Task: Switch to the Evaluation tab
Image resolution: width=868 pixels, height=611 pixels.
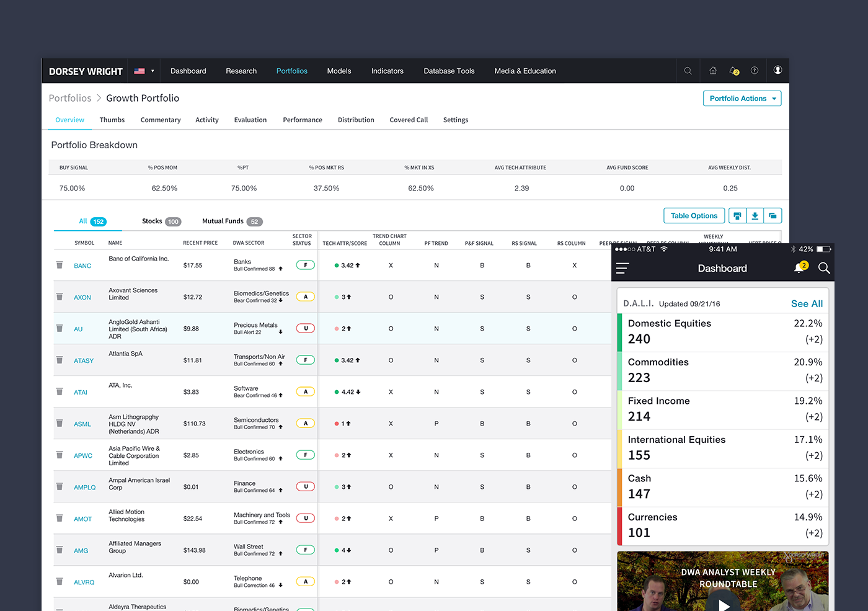Action: pos(250,120)
